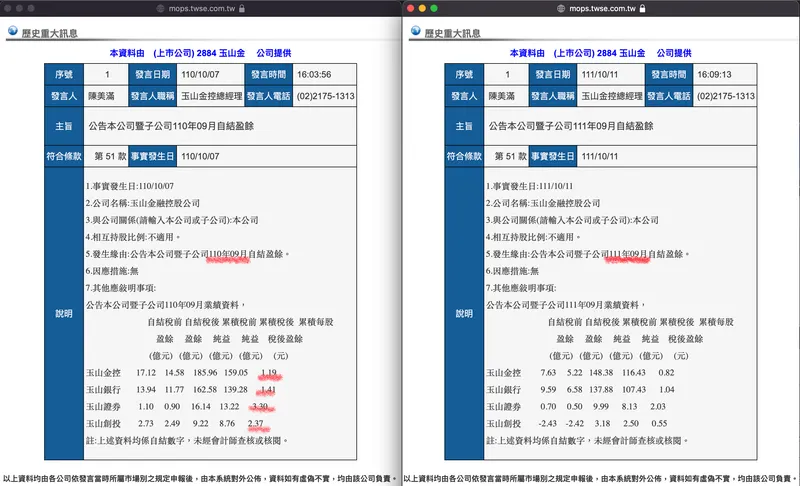800x486 pixels.
Task: Click mops.twse.com.tw address in left window
Action: point(202,9)
